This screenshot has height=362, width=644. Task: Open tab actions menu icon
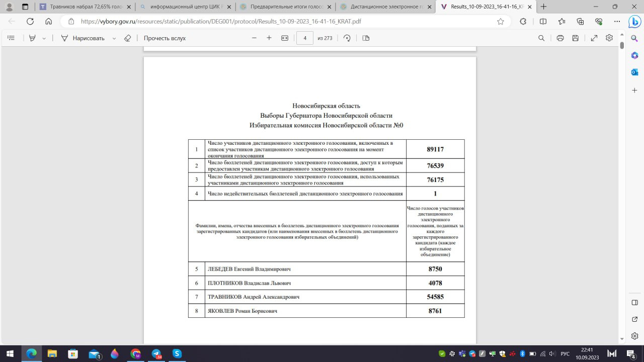pos(25,7)
